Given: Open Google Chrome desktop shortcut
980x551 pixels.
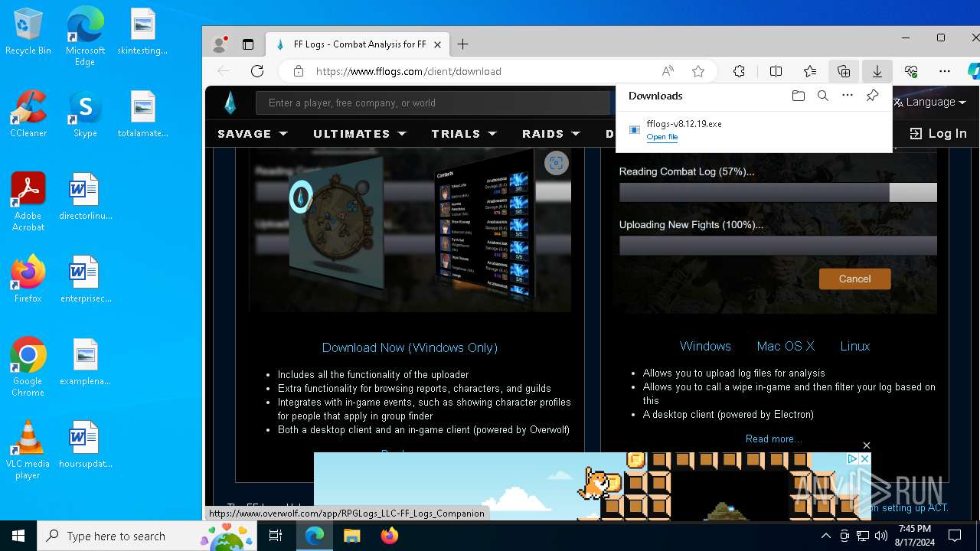Looking at the screenshot, I should (28, 367).
